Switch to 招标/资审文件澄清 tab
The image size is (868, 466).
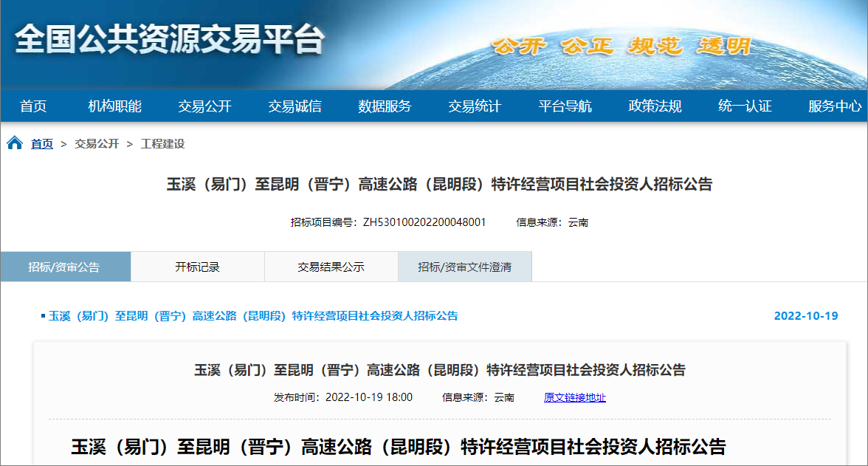coord(464,267)
